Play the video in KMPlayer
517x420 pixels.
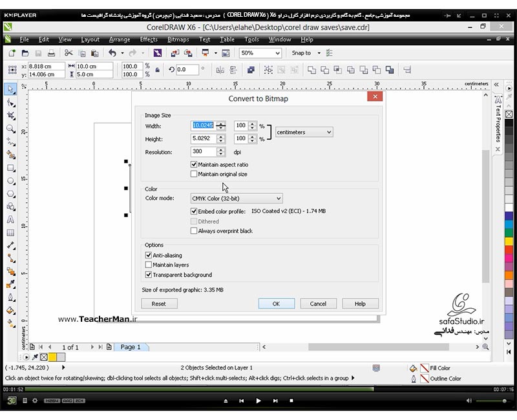[258, 401]
